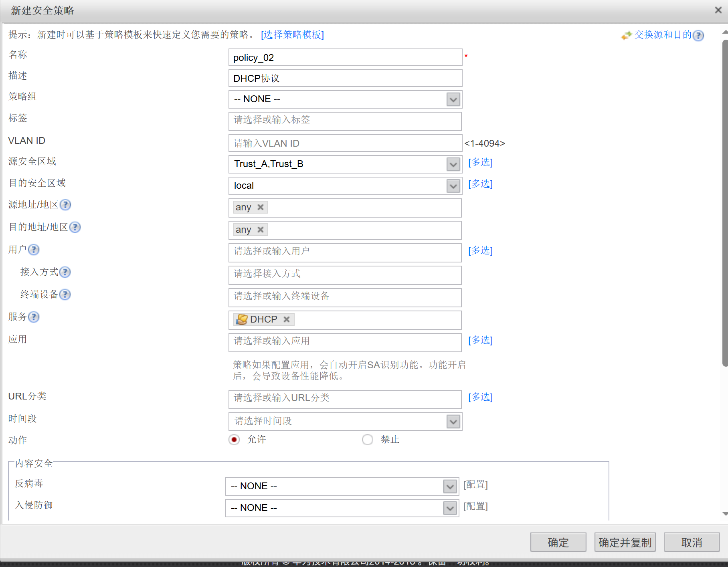728x567 pixels.
Task: Click 多选 next to URL分类 field
Action: 481,397
